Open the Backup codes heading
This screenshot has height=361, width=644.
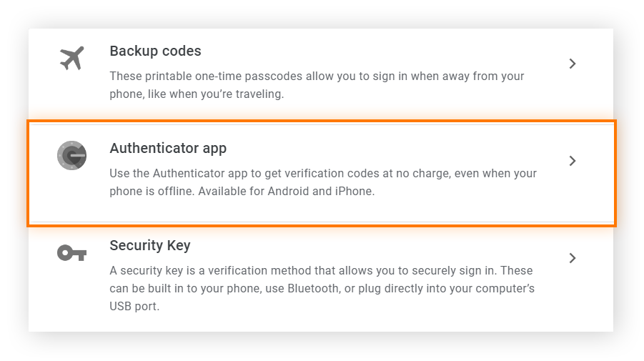[155, 51]
